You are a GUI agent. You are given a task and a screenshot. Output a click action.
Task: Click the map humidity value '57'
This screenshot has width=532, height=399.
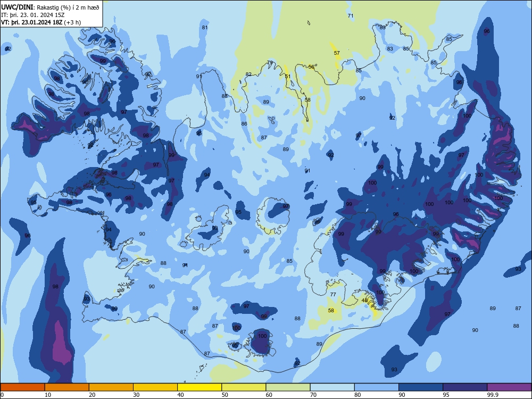click(337, 53)
